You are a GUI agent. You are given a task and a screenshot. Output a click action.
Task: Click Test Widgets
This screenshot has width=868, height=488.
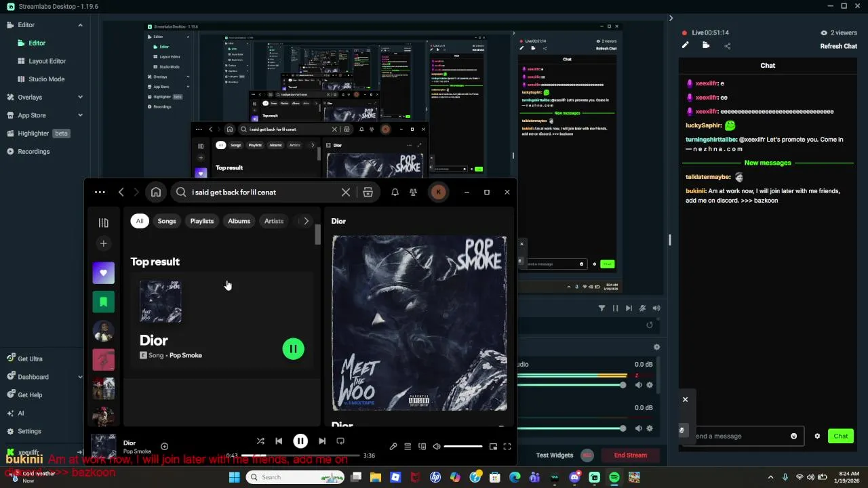tap(555, 455)
